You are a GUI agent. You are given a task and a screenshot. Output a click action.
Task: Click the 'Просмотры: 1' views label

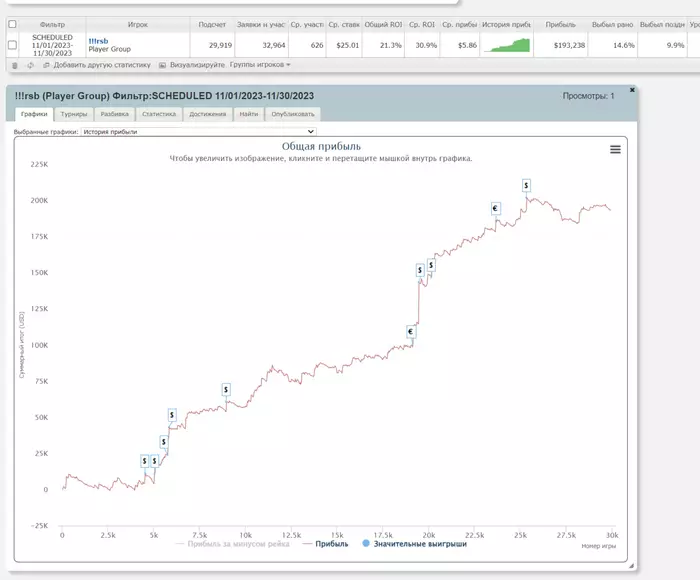(x=588, y=96)
